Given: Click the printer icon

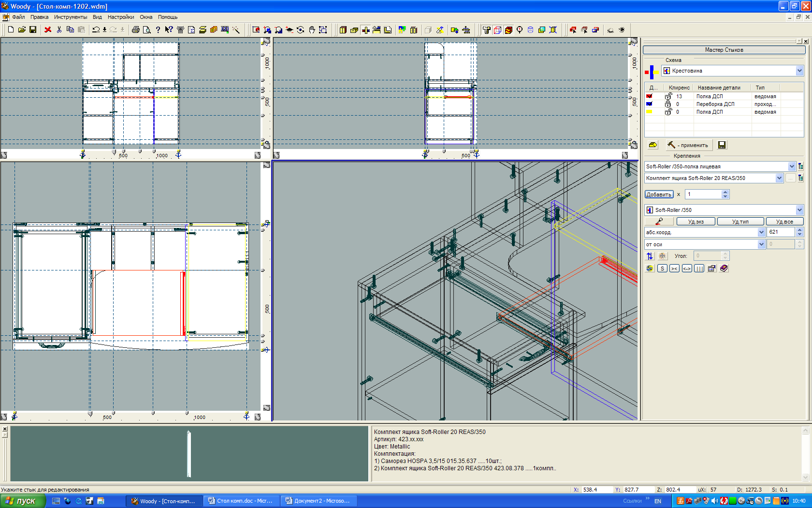Looking at the screenshot, I should tap(136, 30).
